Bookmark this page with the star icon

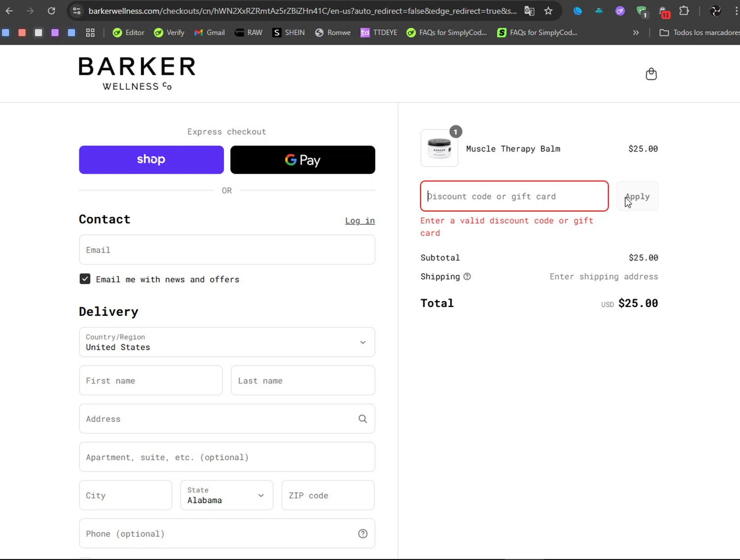548,11
